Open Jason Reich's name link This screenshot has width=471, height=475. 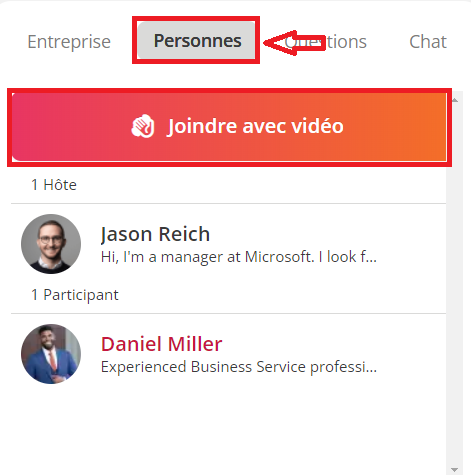(155, 234)
